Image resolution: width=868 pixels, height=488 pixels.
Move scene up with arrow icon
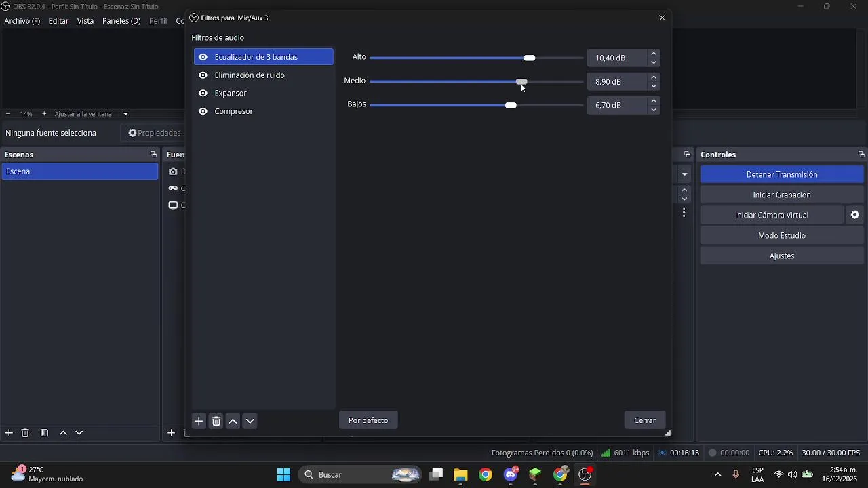[x=63, y=433]
